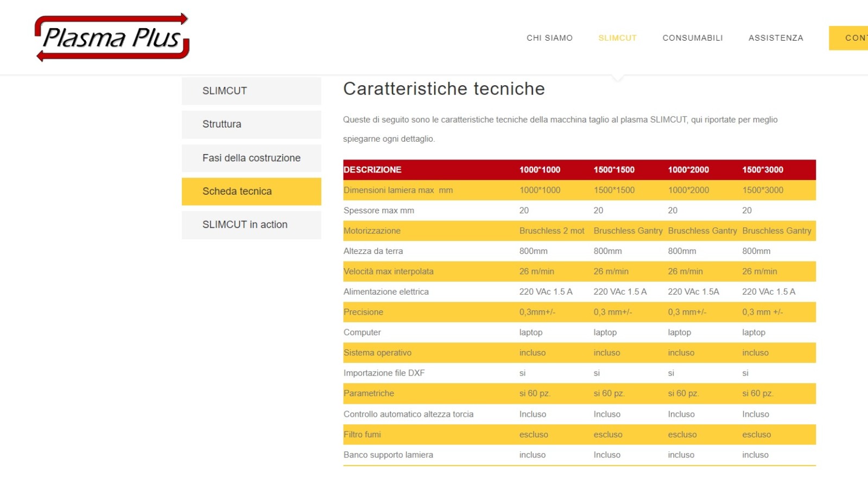Image resolution: width=868 pixels, height=478 pixels.
Task: Click Motorizzazione 'Bruschless Gantry' under 1500*1500
Action: [x=628, y=231]
